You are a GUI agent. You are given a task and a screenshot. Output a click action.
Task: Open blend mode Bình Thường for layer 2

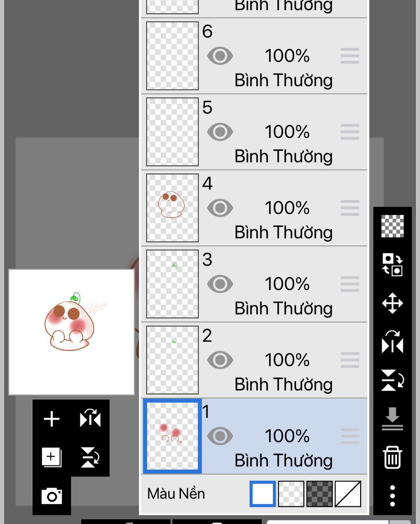[283, 385]
